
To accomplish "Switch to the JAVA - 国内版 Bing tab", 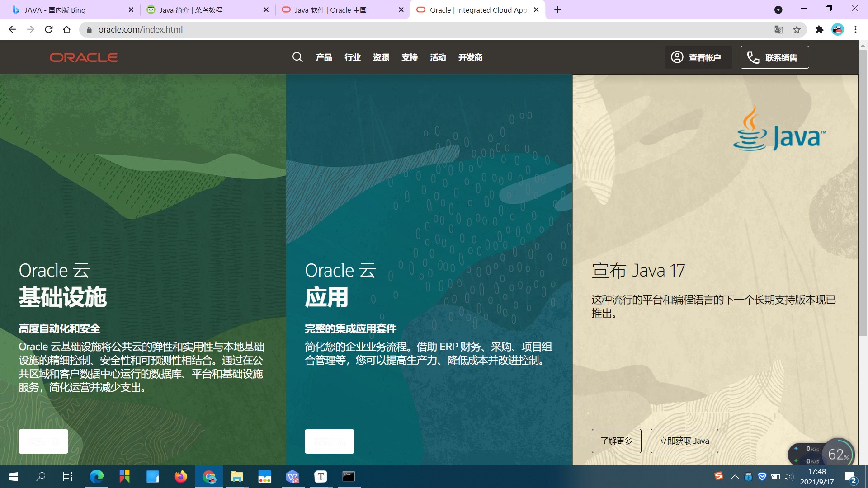I will (x=68, y=10).
